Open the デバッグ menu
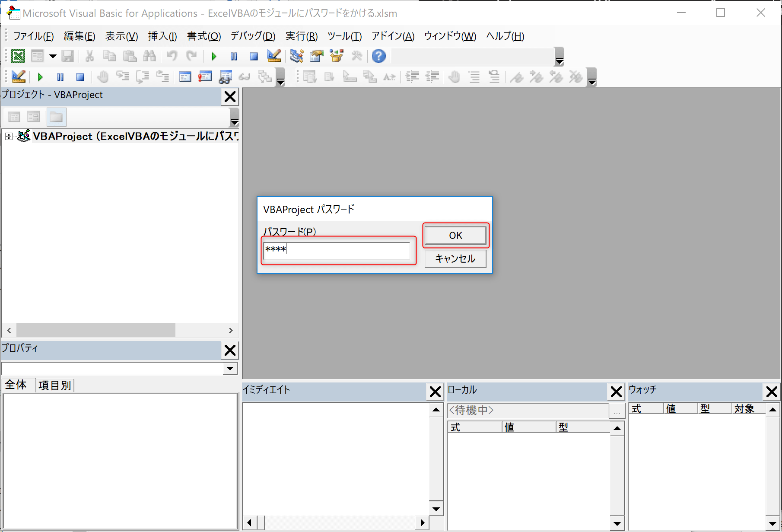The image size is (782, 532). tap(253, 36)
